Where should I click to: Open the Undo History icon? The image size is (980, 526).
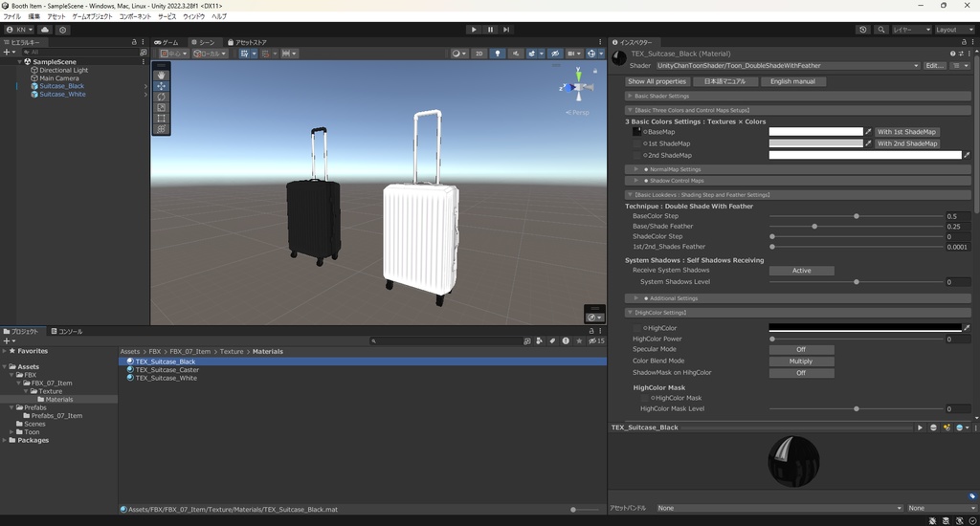tap(863, 30)
